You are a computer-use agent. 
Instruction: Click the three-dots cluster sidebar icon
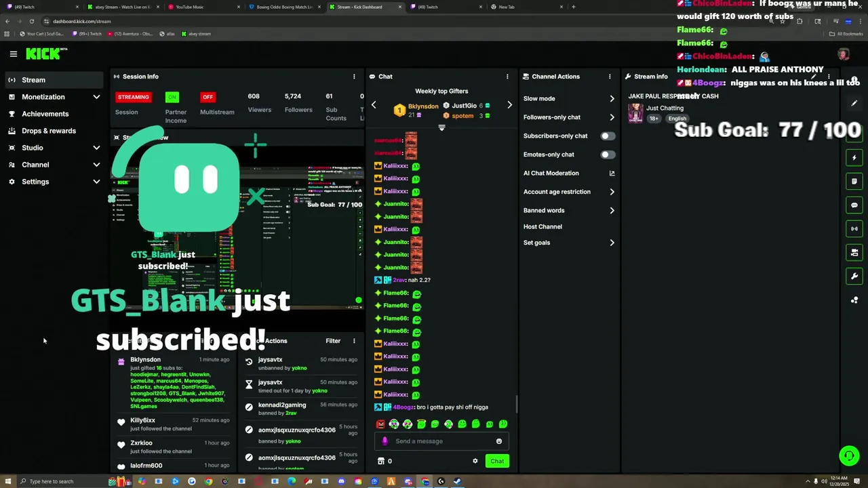pos(854,300)
